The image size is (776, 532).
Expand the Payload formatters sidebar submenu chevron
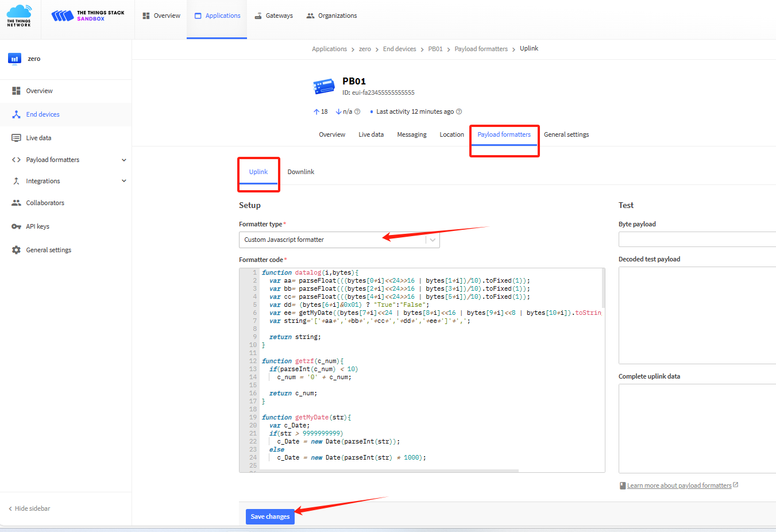coord(124,160)
